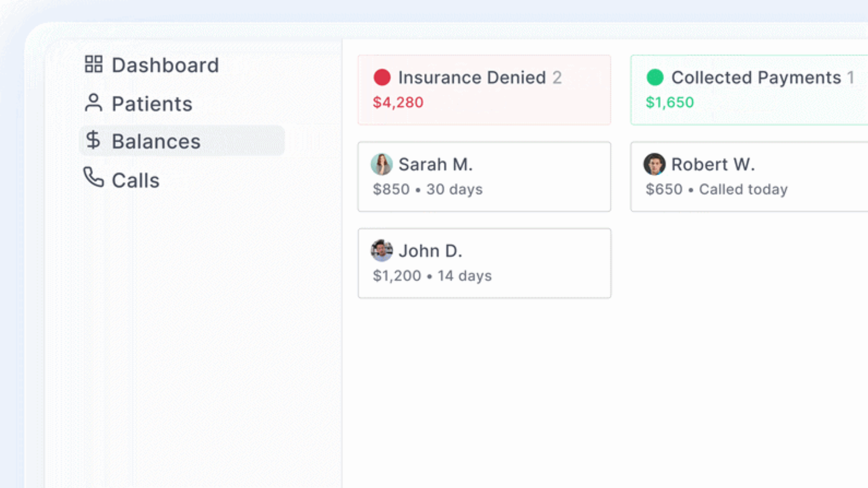Click the Calls phone icon

tap(93, 177)
